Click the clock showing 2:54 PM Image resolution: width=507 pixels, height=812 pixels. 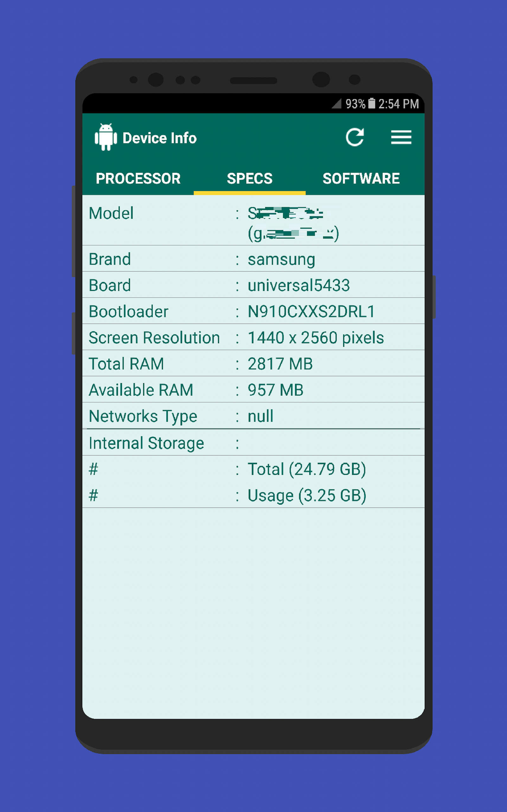click(398, 104)
